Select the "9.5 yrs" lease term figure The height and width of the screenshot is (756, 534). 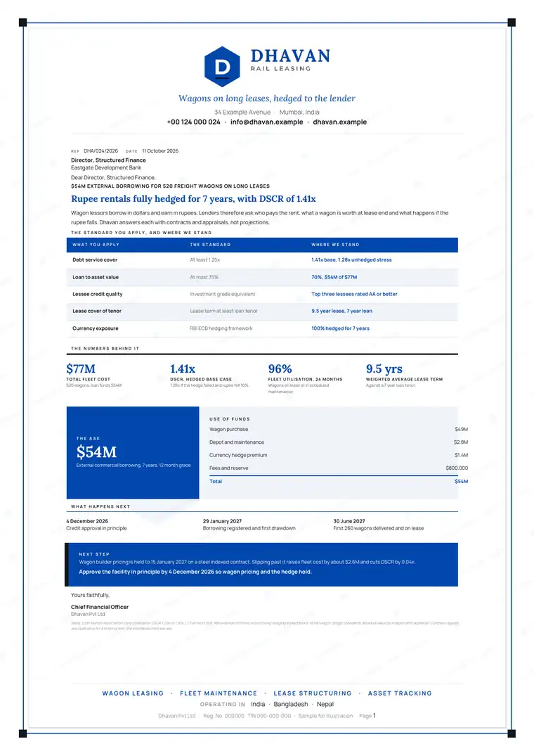pyautogui.click(x=384, y=369)
